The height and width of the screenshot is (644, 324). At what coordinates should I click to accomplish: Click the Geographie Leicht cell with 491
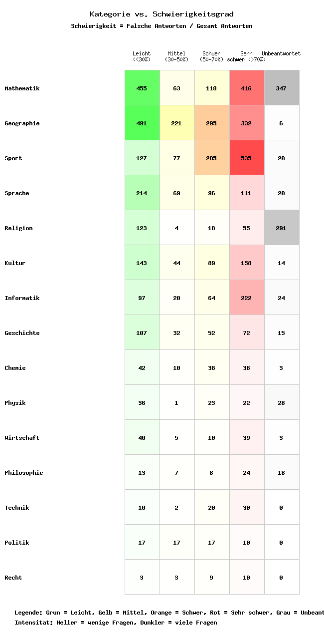tap(142, 123)
